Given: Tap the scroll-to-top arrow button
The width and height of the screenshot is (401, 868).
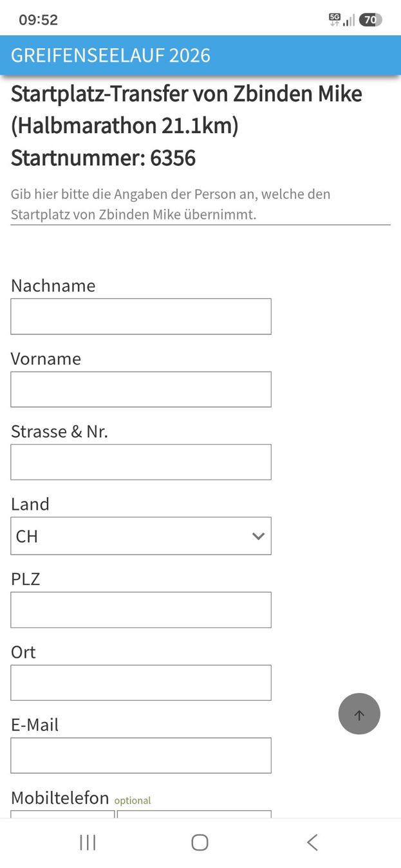Looking at the screenshot, I should [x=359, y=714].
